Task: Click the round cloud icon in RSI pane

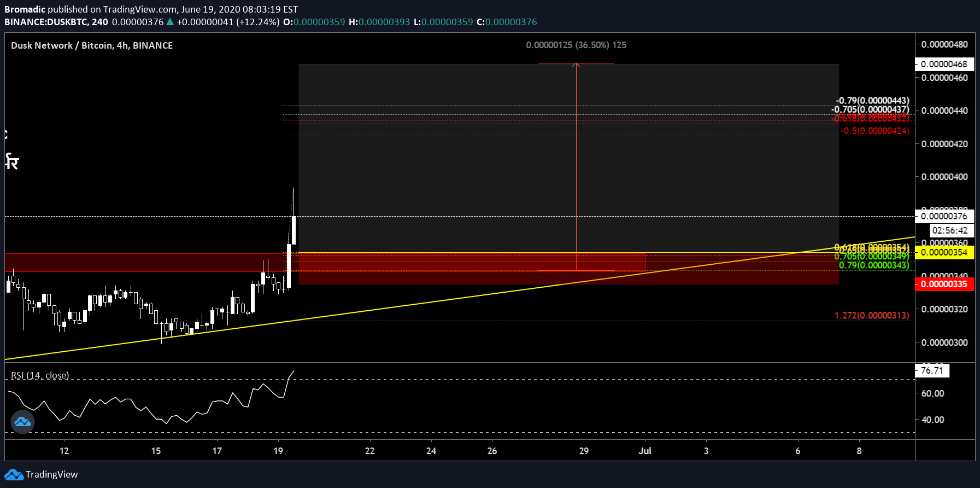Action: (23, 422)
